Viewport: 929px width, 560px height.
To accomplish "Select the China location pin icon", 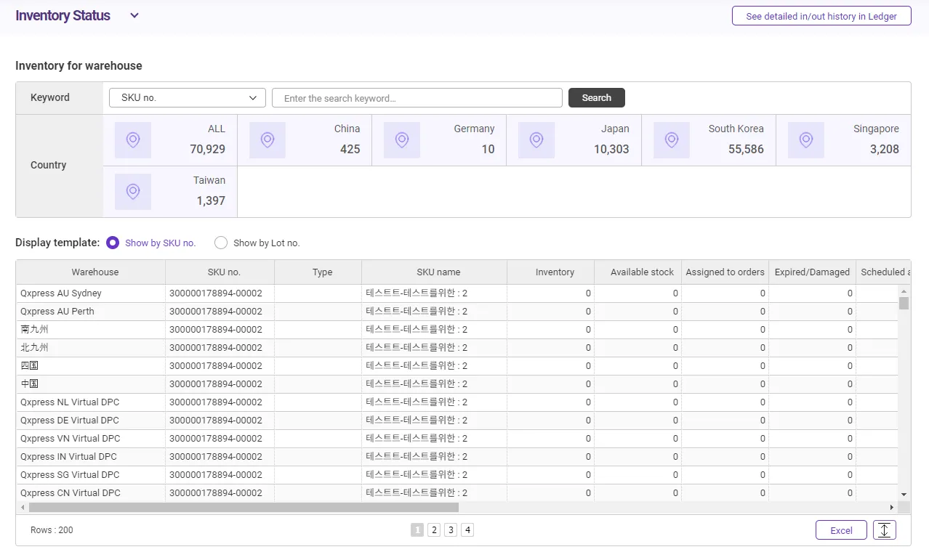I will (268, 140).
